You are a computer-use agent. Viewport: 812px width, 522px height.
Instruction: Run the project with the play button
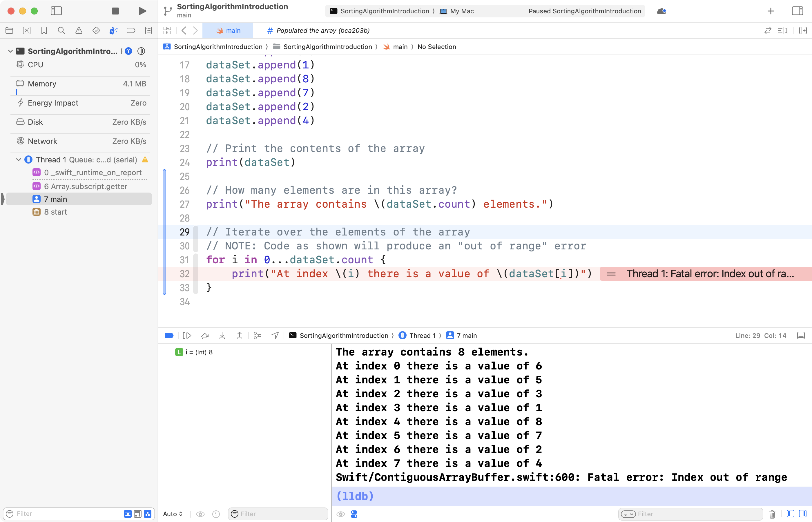(142, 11)
